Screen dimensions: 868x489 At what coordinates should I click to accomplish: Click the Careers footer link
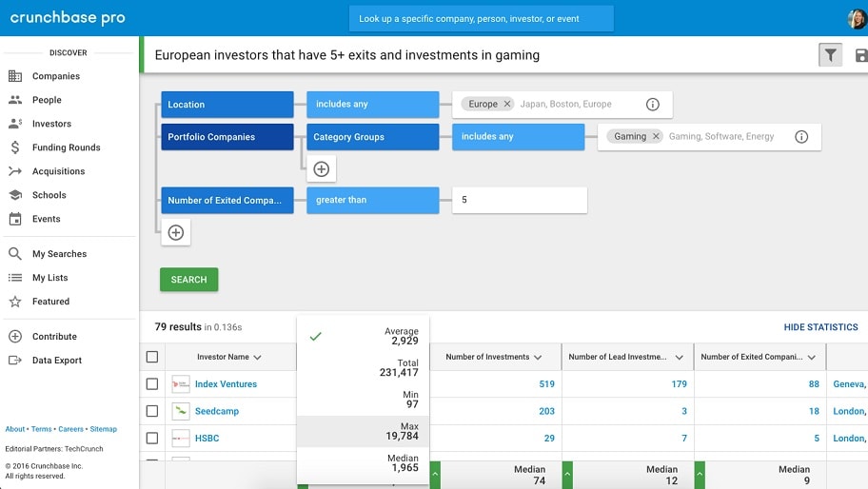pos(70,429)
